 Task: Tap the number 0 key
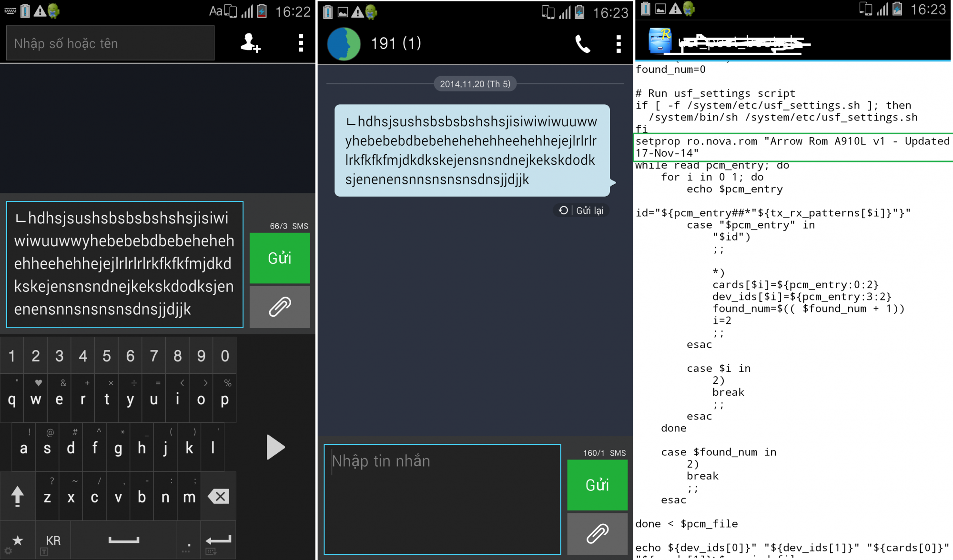(225, 355)
